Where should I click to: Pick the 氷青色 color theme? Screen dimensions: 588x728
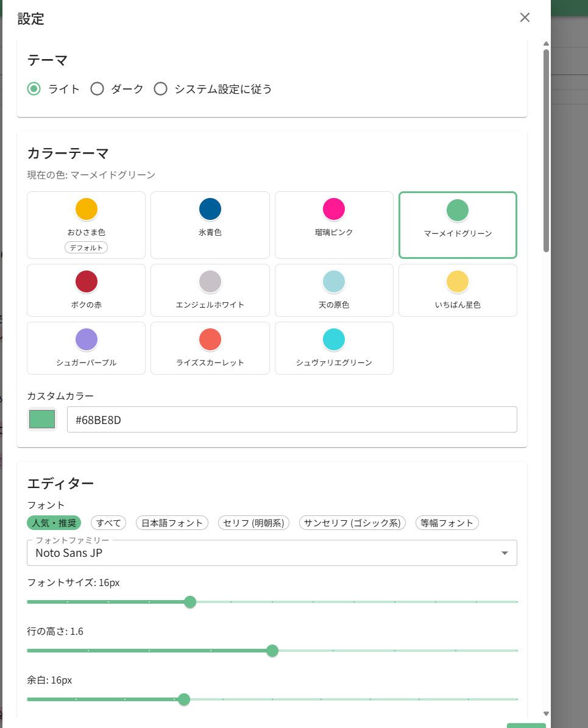pyautogui.click(x=210, y=225)
